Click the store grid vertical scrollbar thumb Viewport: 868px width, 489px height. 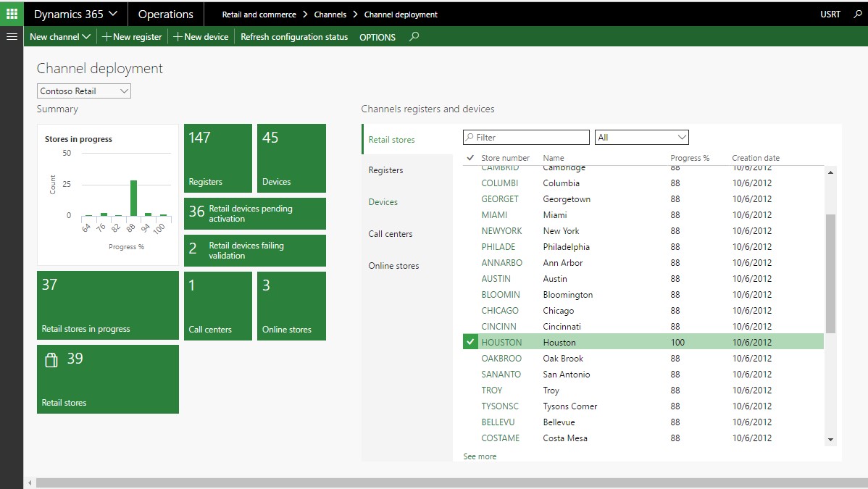pyautogui.click(x=830, y=274)
